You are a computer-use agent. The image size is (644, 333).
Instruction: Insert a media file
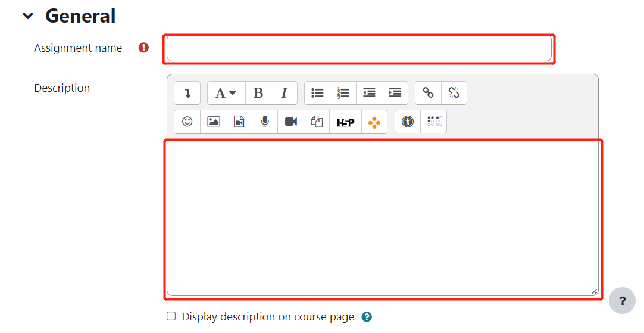tap(239, 122)
